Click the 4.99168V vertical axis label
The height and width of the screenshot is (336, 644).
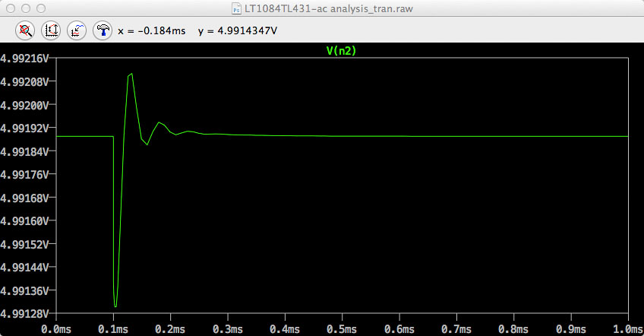pyautogui.click(x=24, y=198)
